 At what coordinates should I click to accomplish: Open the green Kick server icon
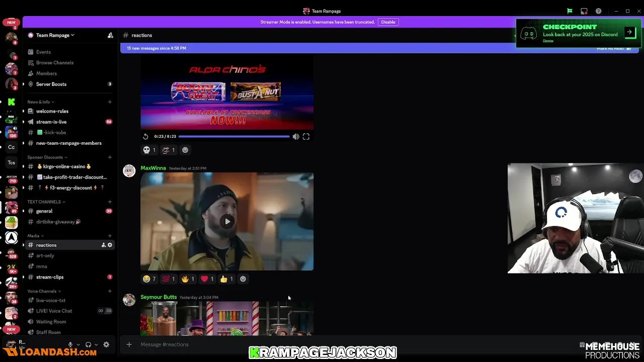point(11,102)
